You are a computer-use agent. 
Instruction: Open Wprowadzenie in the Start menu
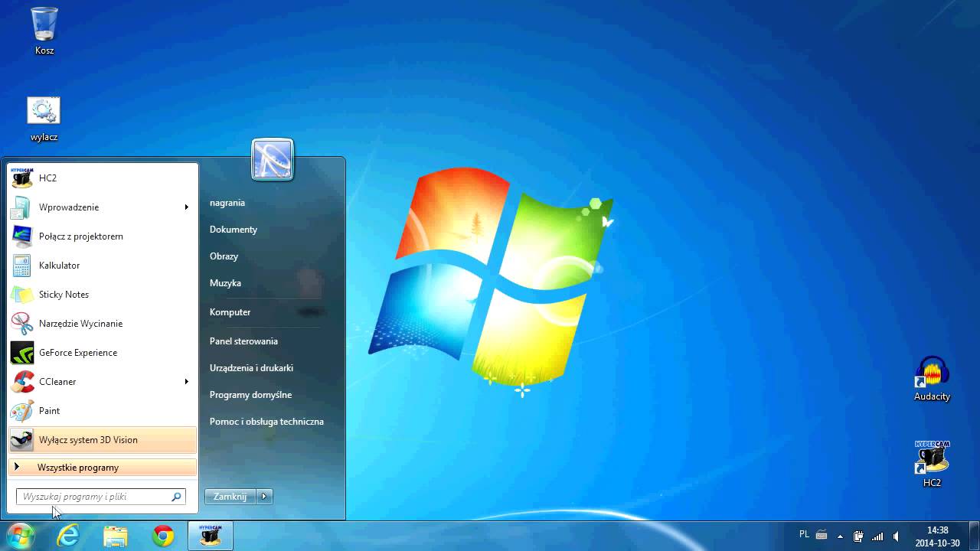pyautogui.click(x=103, y=207)
